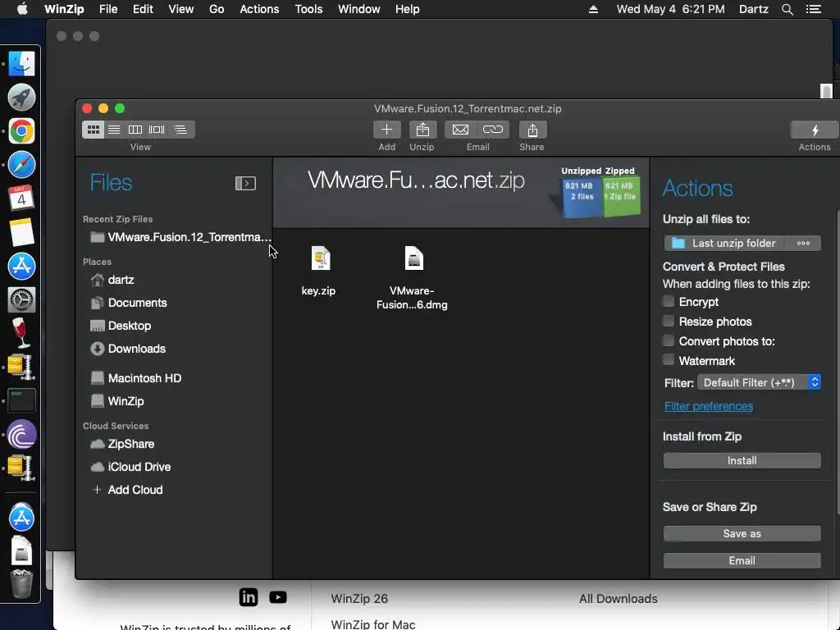Open Wine glass app in Dock

tap(21, 333)
